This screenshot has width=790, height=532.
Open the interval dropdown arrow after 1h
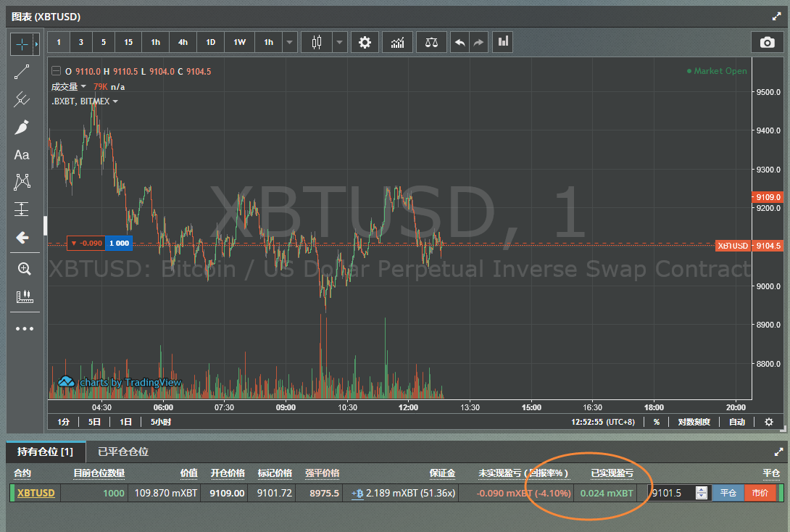point(290,42)
